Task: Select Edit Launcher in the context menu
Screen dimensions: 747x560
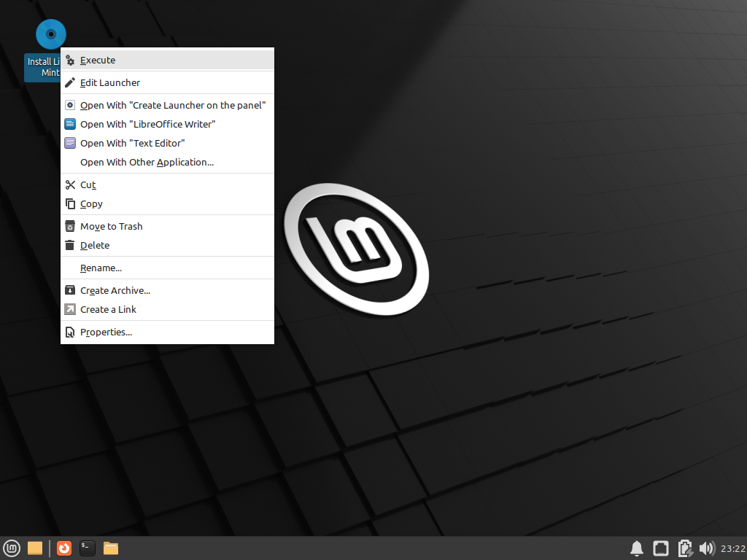Action: 167,83
